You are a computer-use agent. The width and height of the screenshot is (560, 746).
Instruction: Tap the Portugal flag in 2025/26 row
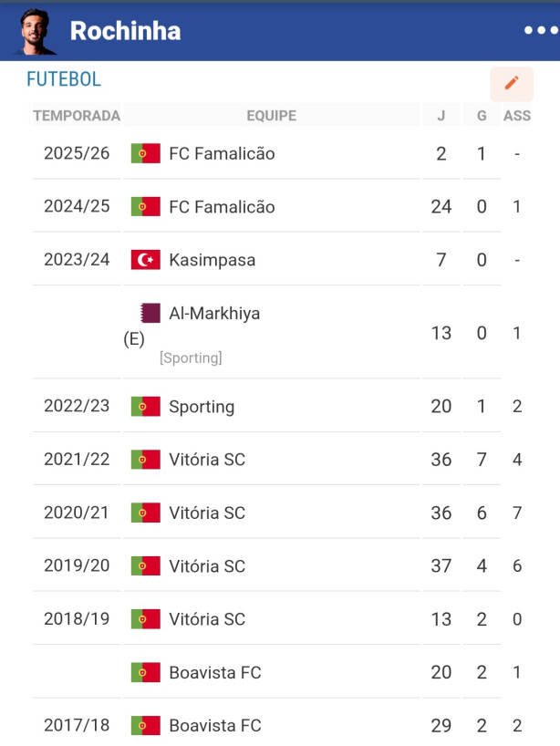coord(146,153)
